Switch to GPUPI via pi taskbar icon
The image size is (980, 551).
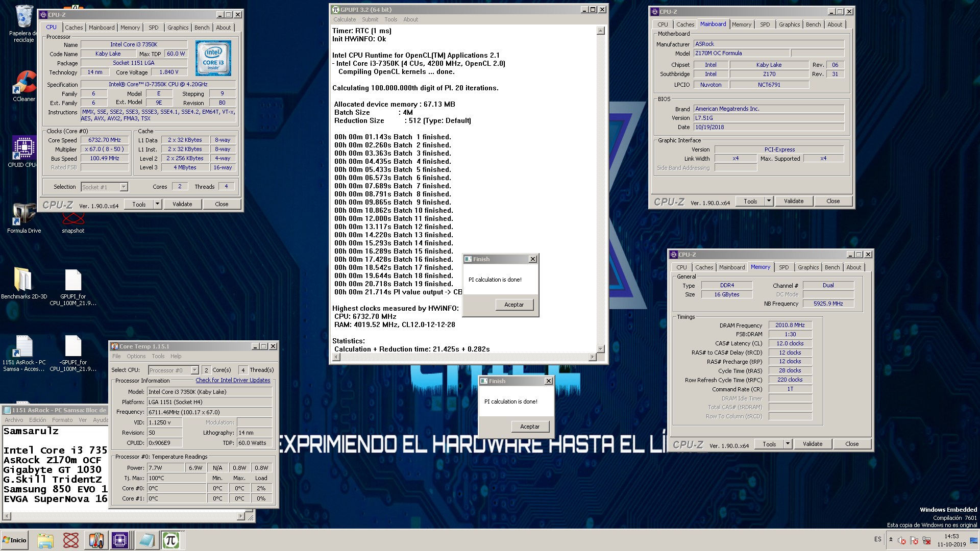(x=171, y=540)
